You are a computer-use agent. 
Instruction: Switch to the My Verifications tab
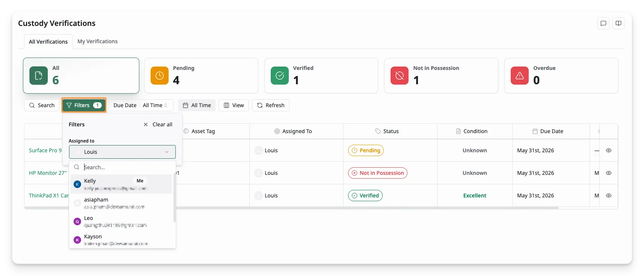(97, 41)
